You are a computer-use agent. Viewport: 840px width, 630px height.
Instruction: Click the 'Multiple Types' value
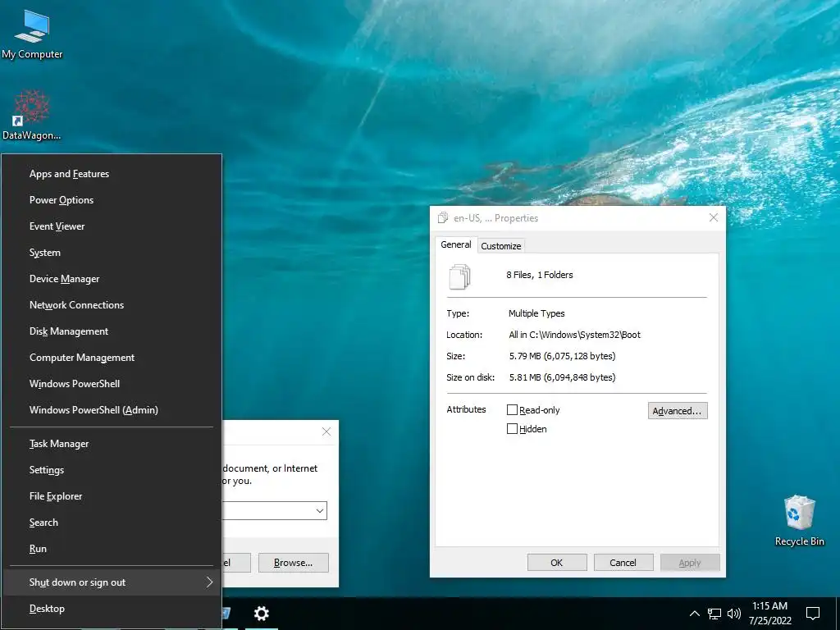pyautogui.click(x=536, y=313)
